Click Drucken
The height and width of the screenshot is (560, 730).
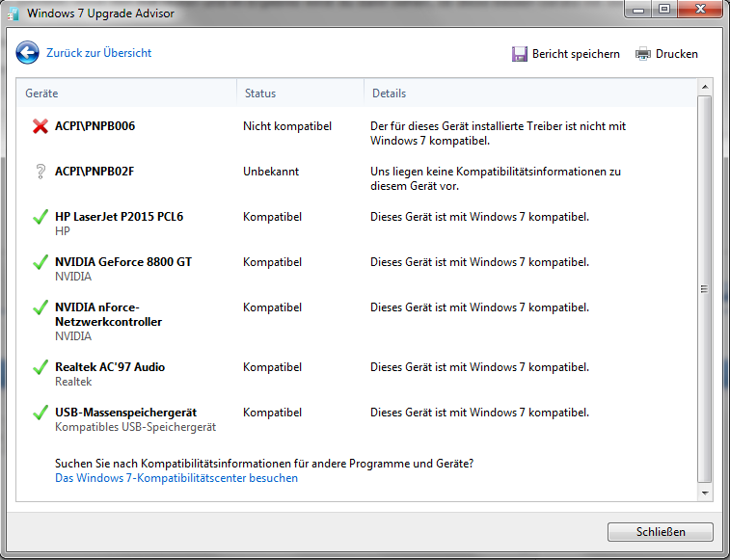click(x=676, y=54)
